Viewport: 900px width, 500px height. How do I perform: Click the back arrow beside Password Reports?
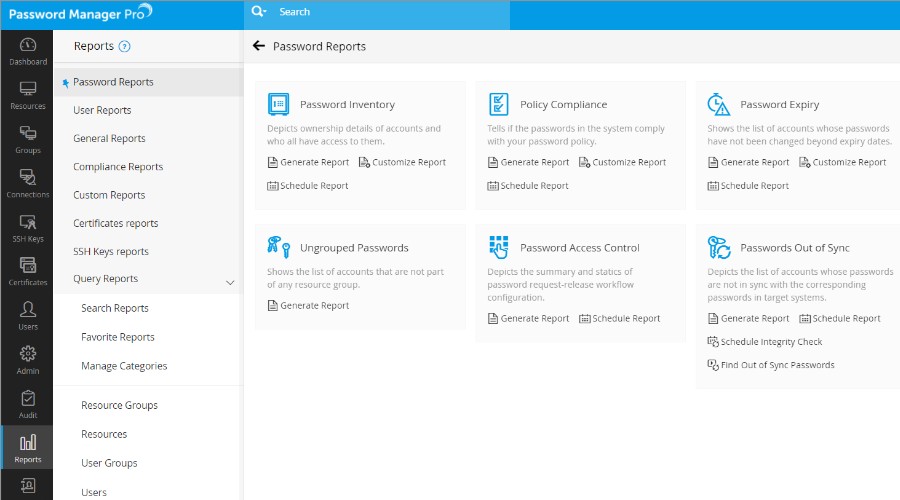[259, 46]
